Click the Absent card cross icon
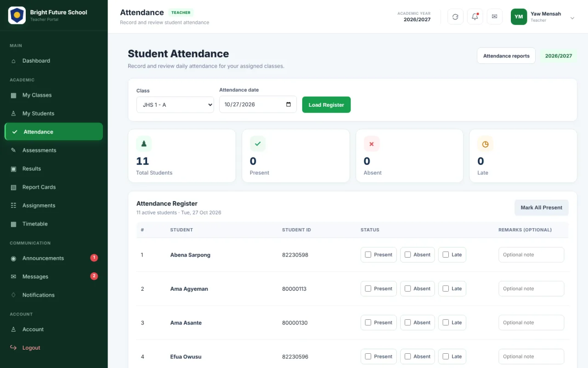This screenshot has height=368, width=588. [372, 144]
